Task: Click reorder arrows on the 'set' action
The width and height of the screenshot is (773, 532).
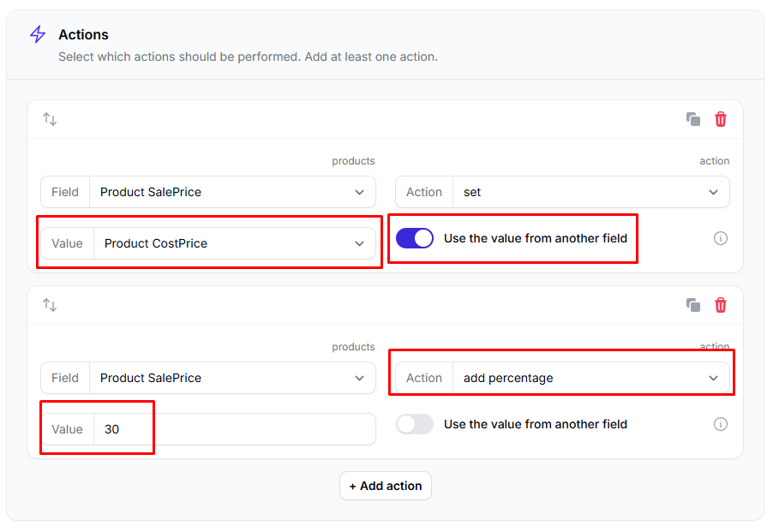Action: coord(50,119)
